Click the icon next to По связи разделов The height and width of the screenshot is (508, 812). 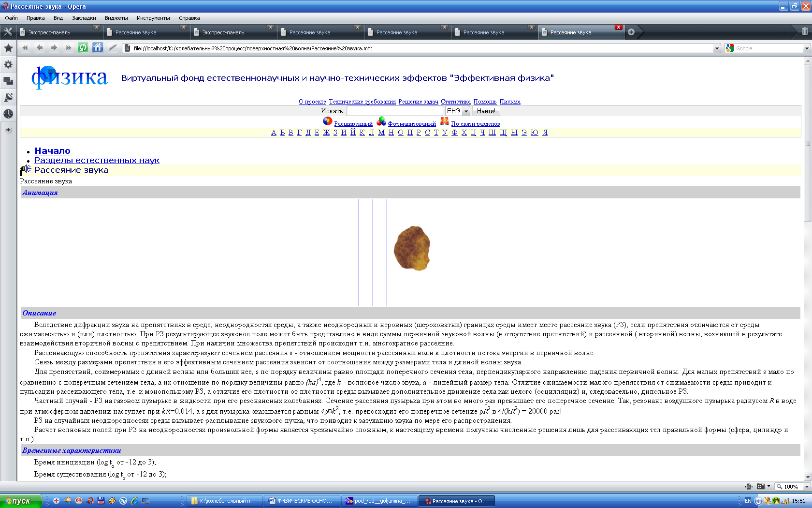(x=445, y=121)
